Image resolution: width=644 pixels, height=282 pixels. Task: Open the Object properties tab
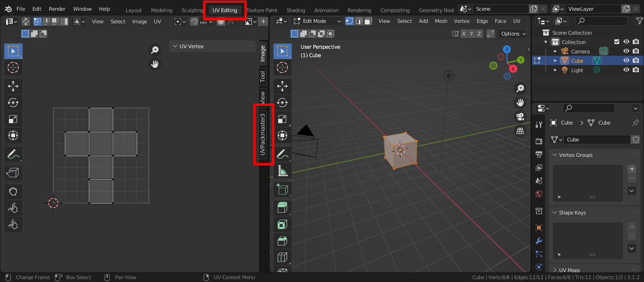[x=539, y=228]
